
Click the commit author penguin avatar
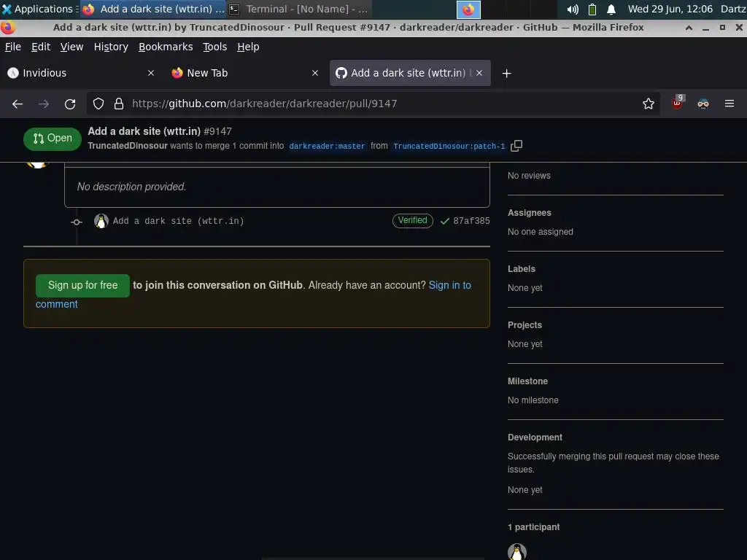(101, 221)
